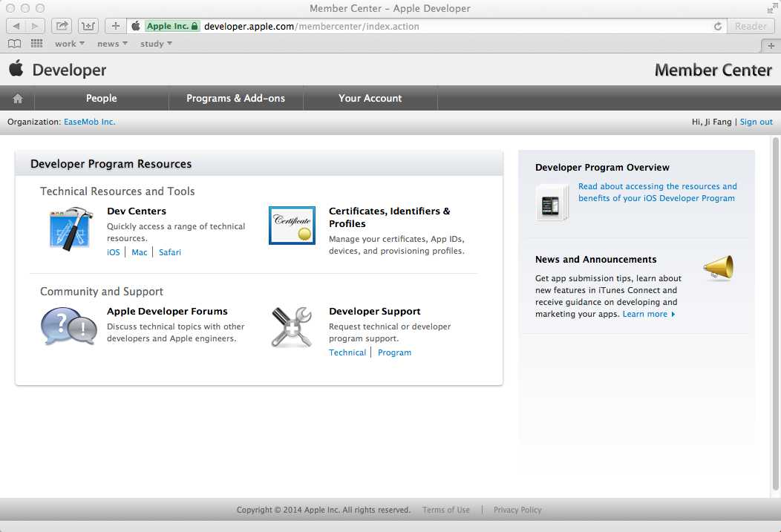Go forward with Safari forward arrow
Screen dimensions: 781x532
coord(35,26)
